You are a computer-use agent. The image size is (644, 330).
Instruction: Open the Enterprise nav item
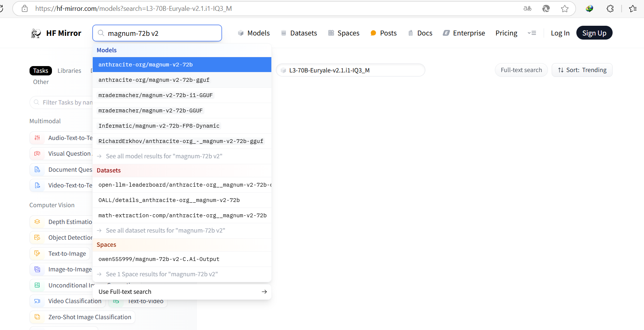[464, 33]
